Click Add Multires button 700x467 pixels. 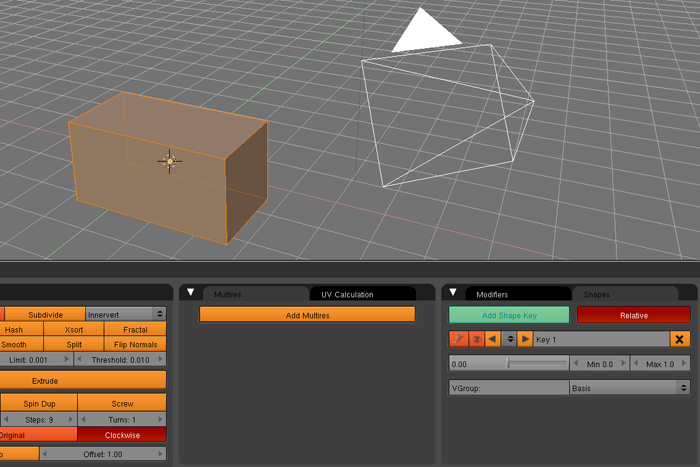[x=307, y=315]
